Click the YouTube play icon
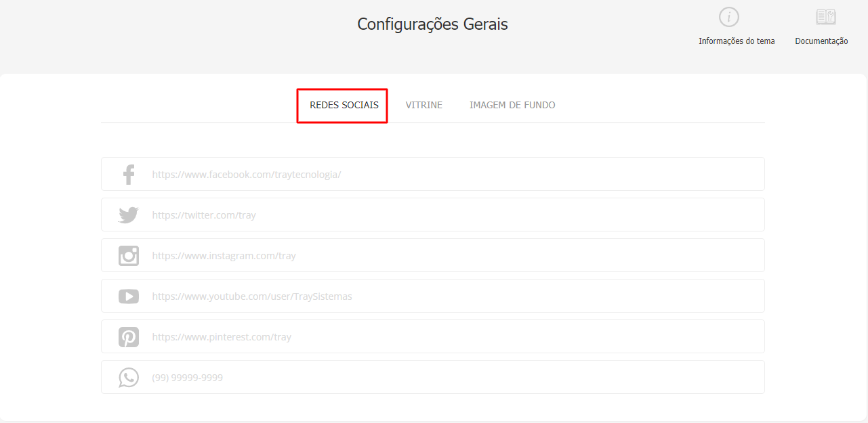The width and height of the screenshot is (868, 423). (129, 296)
